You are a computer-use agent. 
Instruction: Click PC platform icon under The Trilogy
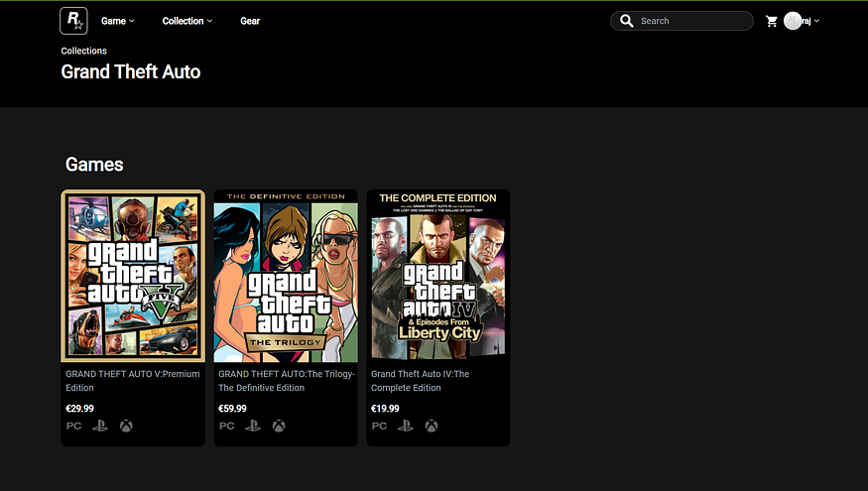coord(226,426)
